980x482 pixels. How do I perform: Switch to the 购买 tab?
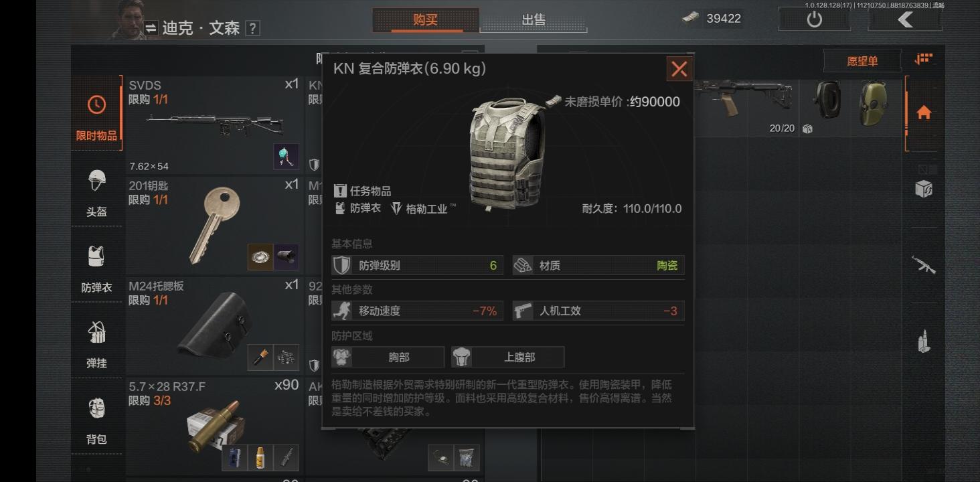(426, 20)
